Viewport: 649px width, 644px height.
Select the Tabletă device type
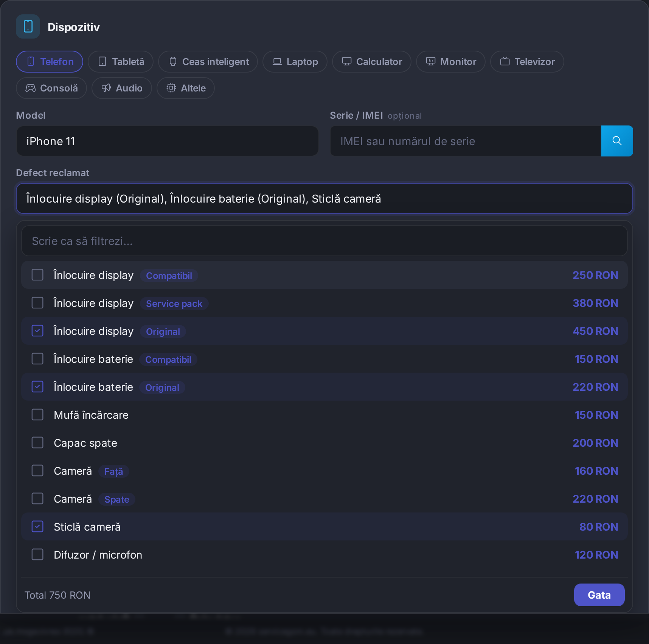(121, 62)
